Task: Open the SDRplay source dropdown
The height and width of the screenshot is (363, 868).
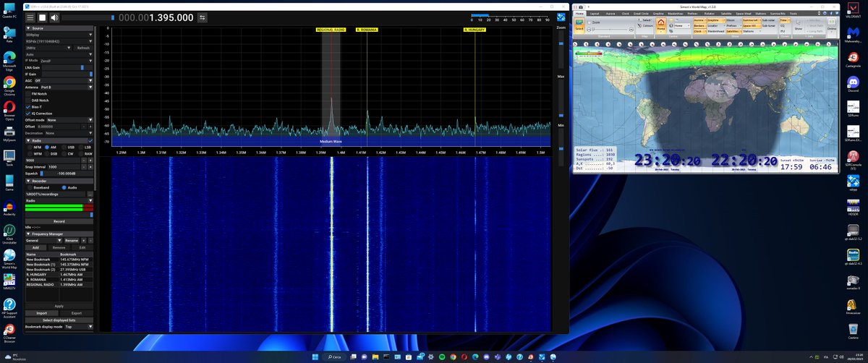Action: tap(59, 35)
